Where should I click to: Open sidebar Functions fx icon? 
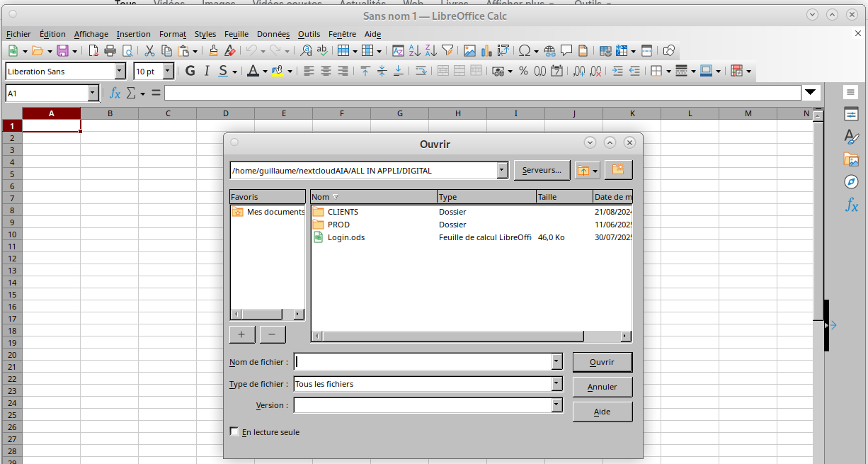tap(851, 205)
